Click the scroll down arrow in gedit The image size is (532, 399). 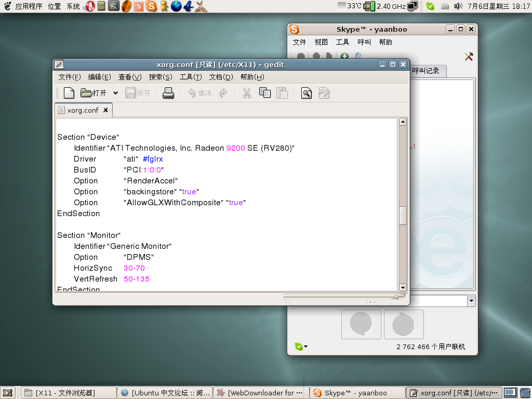point(403,287)
